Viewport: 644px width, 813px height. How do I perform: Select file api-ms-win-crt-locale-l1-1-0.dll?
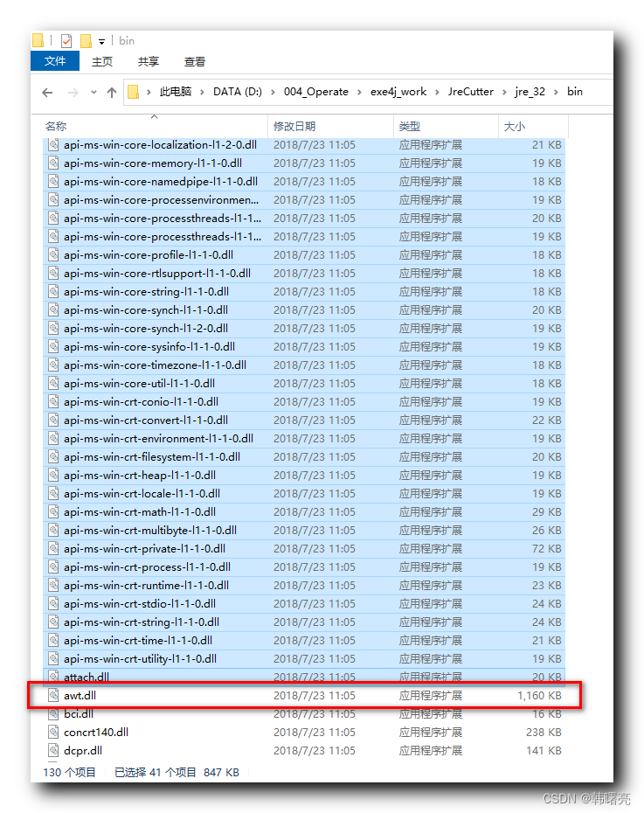pyautogui.click(x=304, y=494)
